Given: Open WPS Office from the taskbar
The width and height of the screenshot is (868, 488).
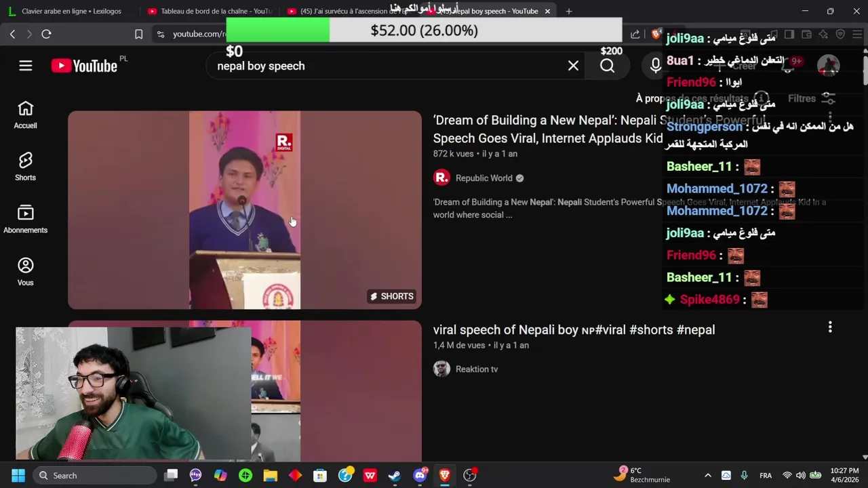Looking at the screenshot, I should click(x=370, y=475).
